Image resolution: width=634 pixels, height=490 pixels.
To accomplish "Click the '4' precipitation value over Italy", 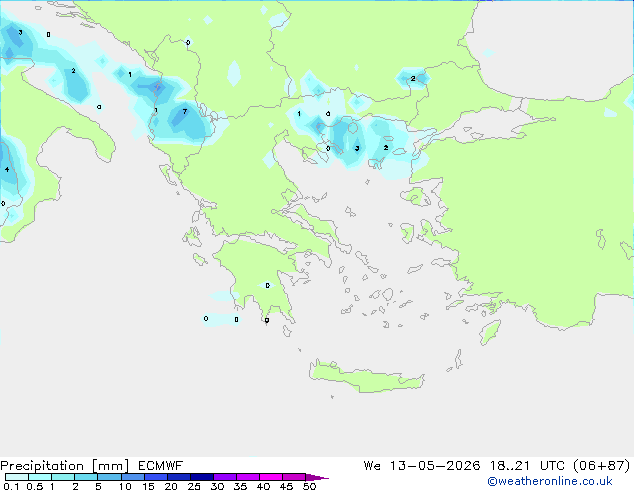I will pos(7,169).
